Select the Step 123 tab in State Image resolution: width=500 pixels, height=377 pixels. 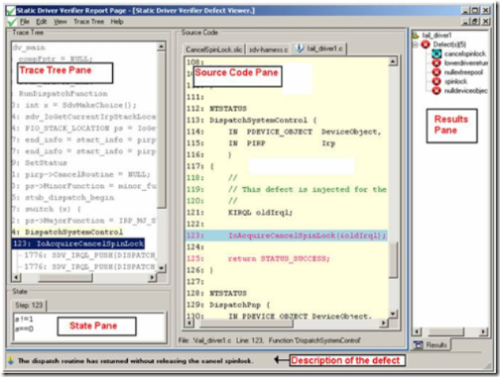(x=29, y=305)
